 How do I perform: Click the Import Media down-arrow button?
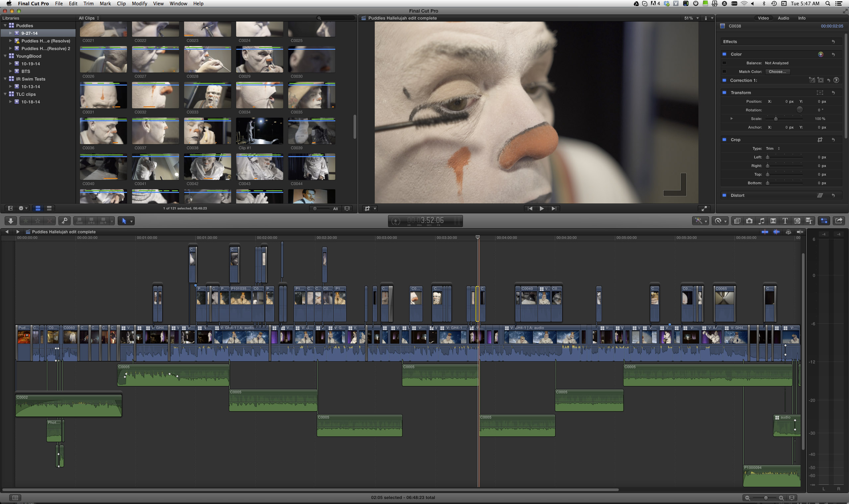(x=11, y=221)
